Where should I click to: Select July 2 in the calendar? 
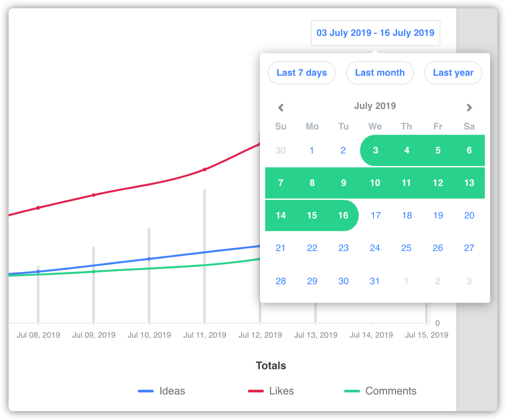coord(343,150)
